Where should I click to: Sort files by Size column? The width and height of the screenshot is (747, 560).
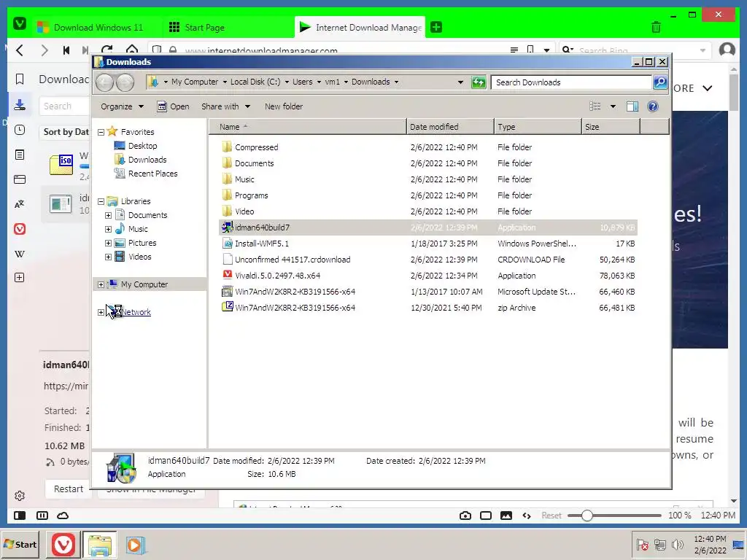(x=611, y=127)
